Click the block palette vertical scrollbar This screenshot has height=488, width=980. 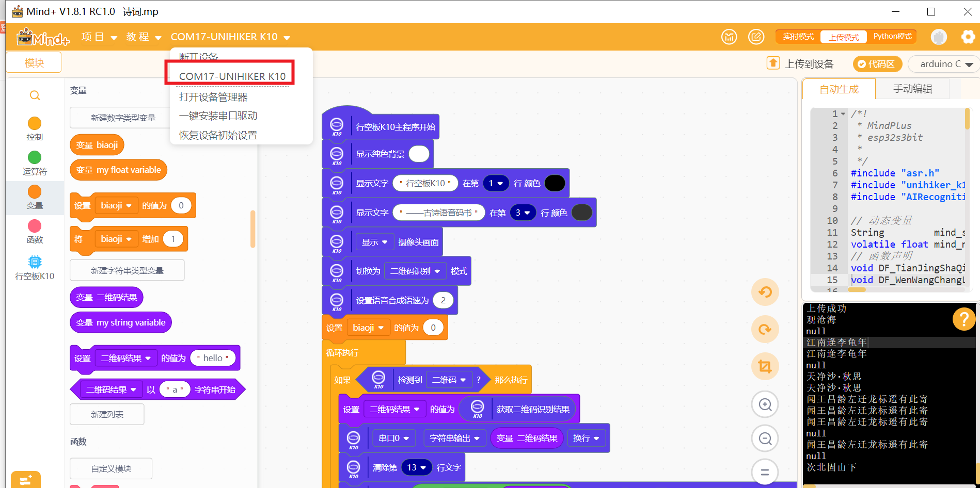pos(252,229)
